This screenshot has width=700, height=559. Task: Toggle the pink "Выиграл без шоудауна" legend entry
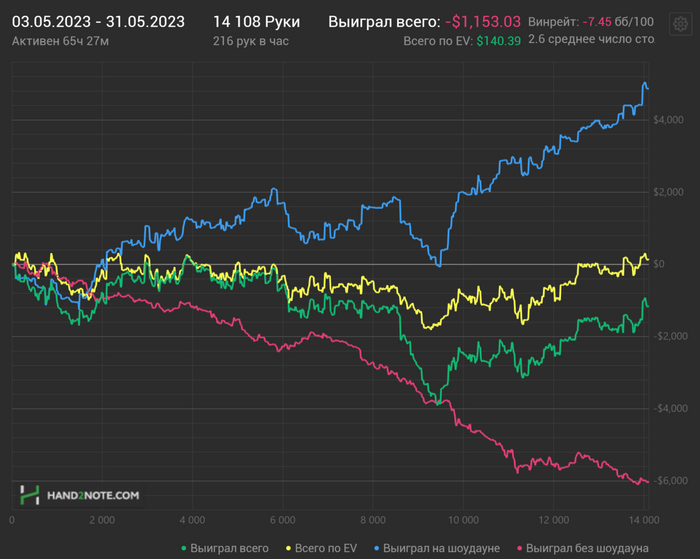click(x=583, y=548)
